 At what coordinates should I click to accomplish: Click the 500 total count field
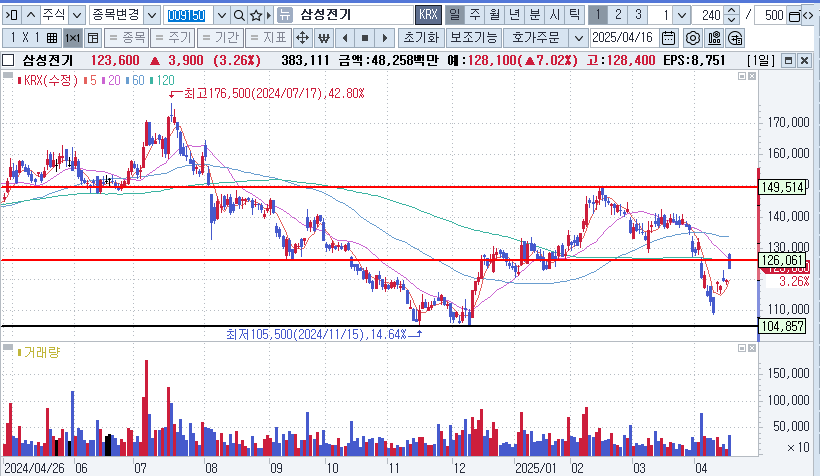(771, 15)
